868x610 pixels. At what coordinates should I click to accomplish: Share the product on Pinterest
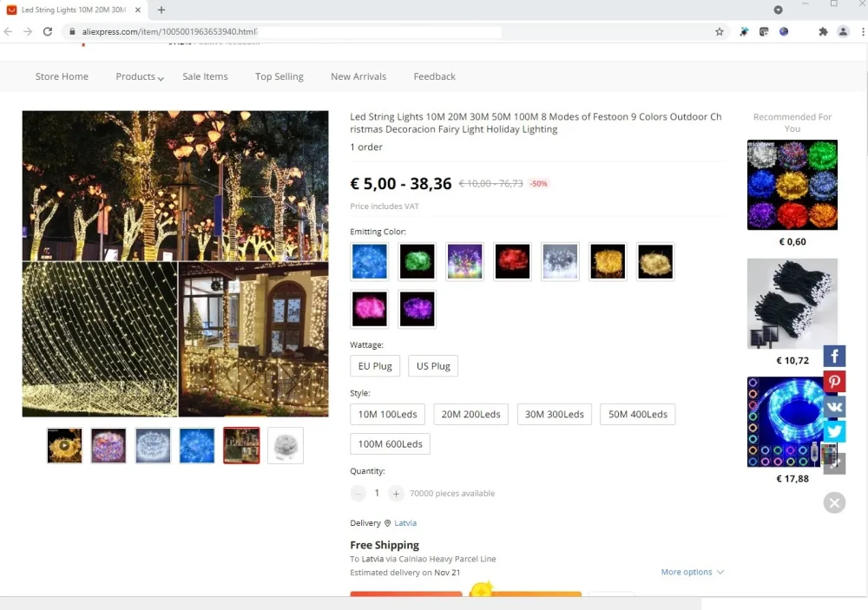pyautogui.click(x=834, y=382)
